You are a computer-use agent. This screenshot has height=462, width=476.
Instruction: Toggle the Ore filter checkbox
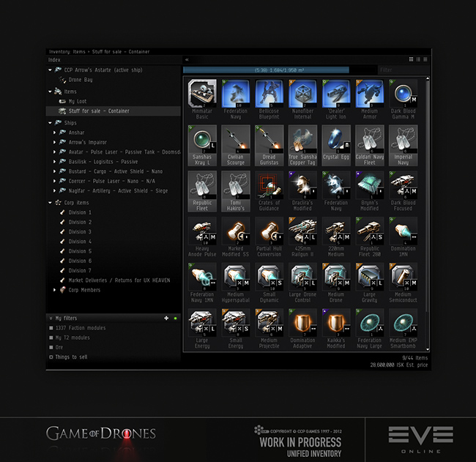click(51, 347)
